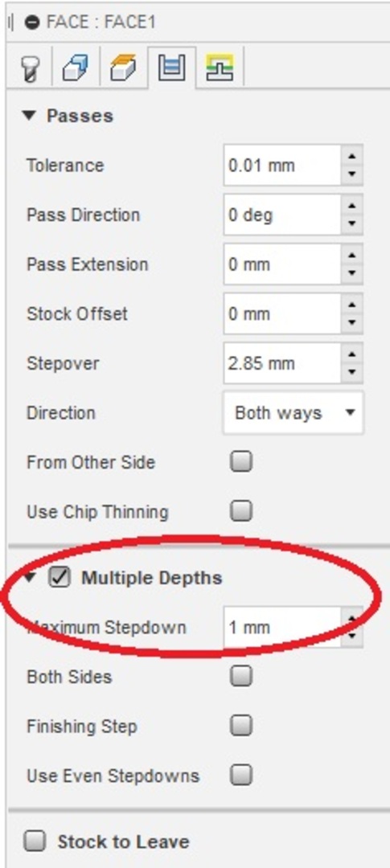Select the Passes tab icon
390x868 pixels.
[172, 68]
